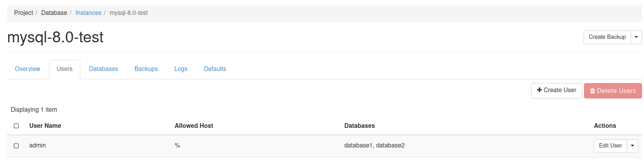The image size is (644, 160).
Task: Click the Create Backup button
Action: [x=607, y=37]
